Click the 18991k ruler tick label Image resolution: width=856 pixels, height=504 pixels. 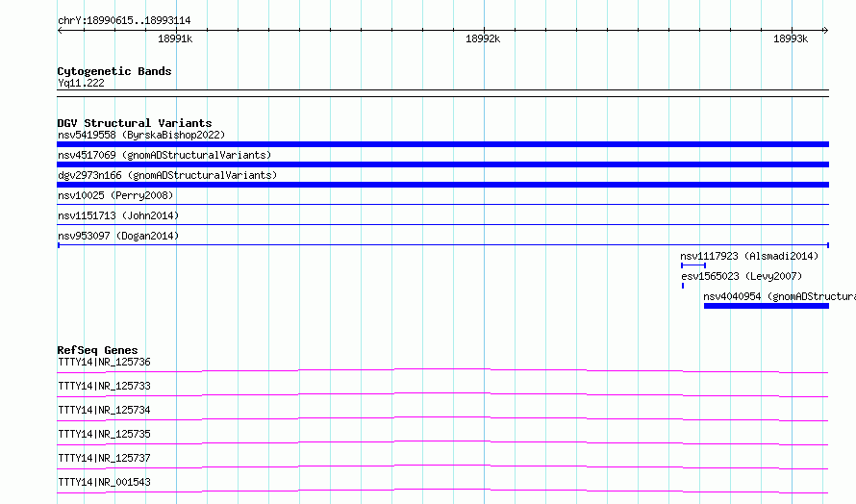[x=175, y=38]
